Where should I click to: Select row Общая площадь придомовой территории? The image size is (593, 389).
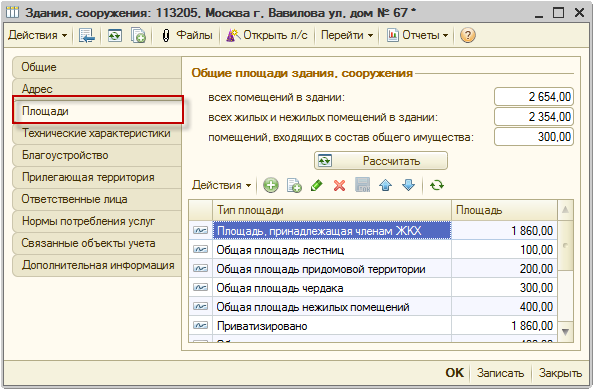pos(373,269)
